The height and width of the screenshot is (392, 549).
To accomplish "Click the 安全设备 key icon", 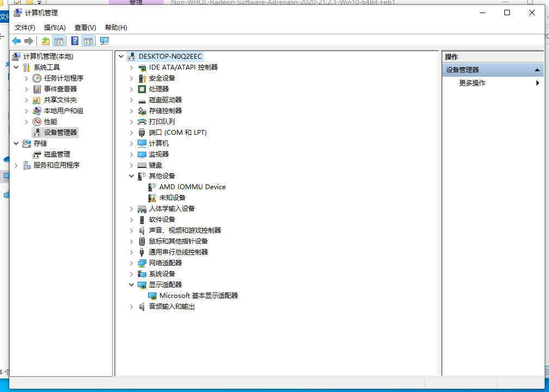I will pos(142,78).
